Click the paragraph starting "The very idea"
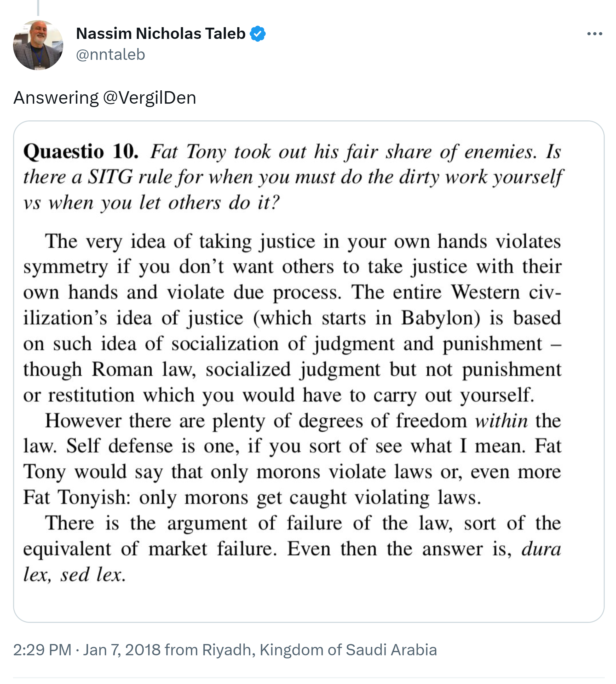The height and width of the screenshot is (684, 616). (x=292, y=318)
